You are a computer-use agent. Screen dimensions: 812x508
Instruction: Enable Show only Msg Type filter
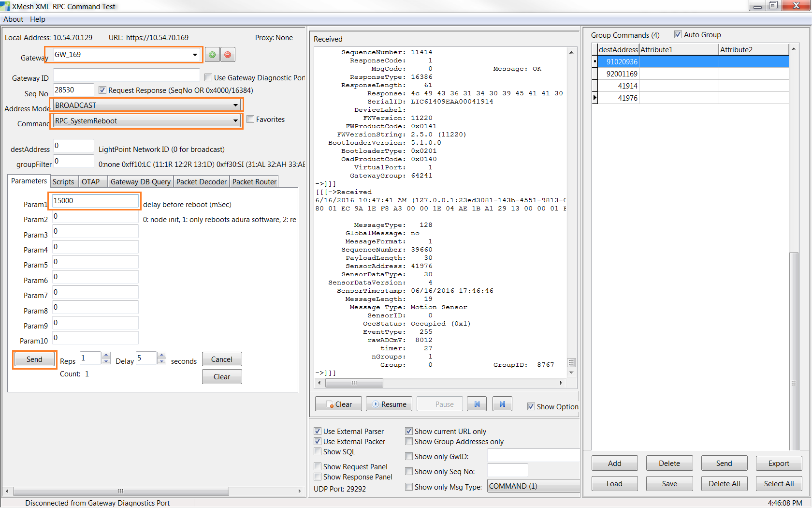coord(409,487)
